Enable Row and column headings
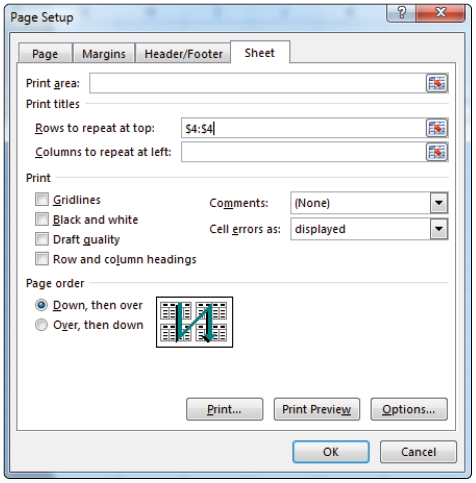476x483 pixels. [42, 259]
